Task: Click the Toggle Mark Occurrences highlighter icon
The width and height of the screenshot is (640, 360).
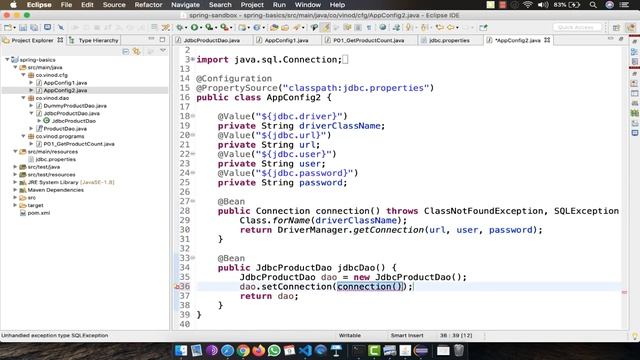Action: (325, 27)
